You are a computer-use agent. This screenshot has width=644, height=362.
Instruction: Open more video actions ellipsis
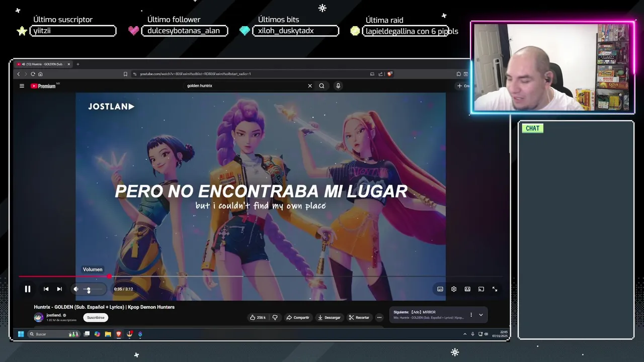(379, 317)
